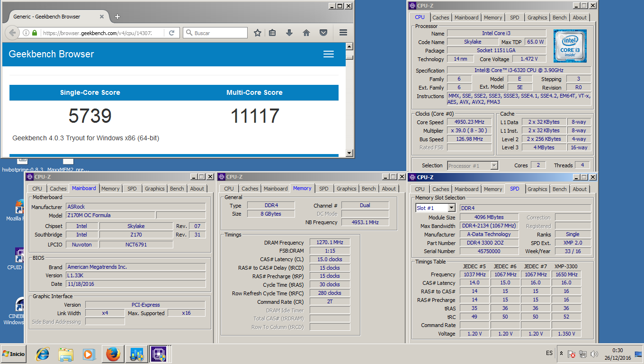Click the green padlock in address bar
644x364 pixels.
[34, 33]
